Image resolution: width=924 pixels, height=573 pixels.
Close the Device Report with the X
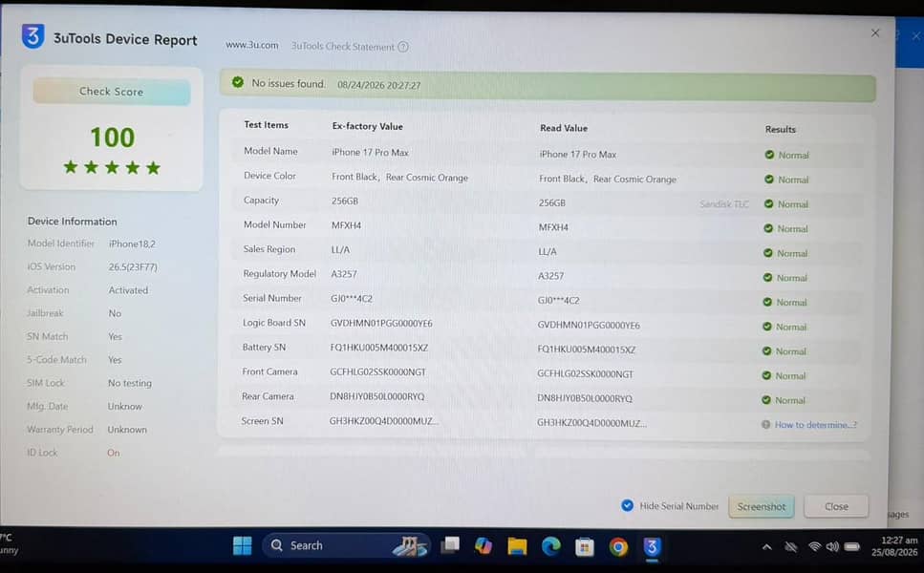pyautogui.click(x=875, y=33)
